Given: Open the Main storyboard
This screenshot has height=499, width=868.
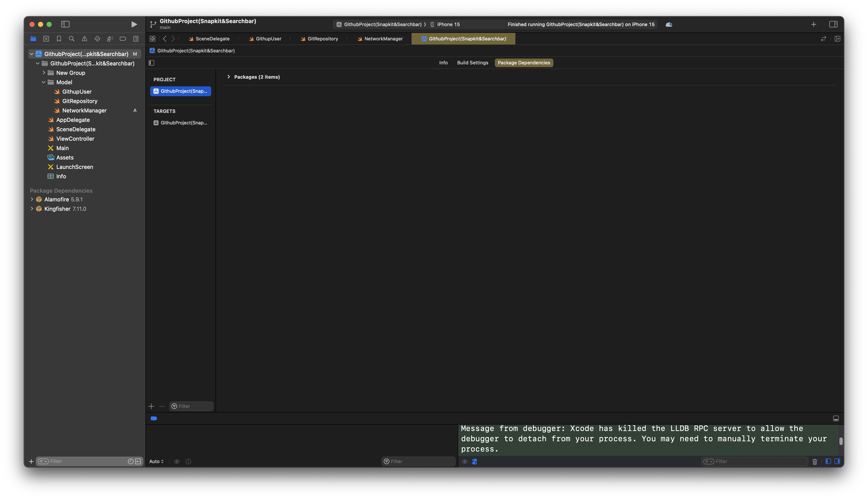Looking at the screenshot, I should 62,148.
